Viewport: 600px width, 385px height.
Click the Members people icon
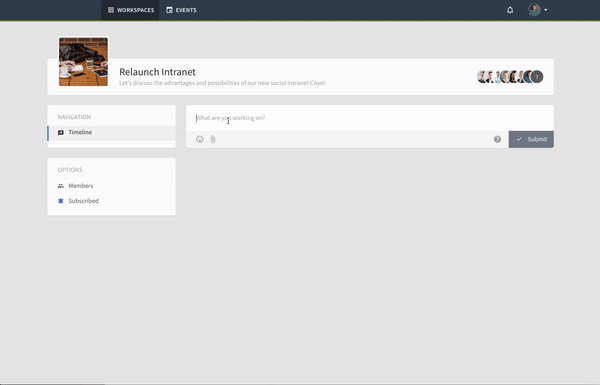click(60, 186)
